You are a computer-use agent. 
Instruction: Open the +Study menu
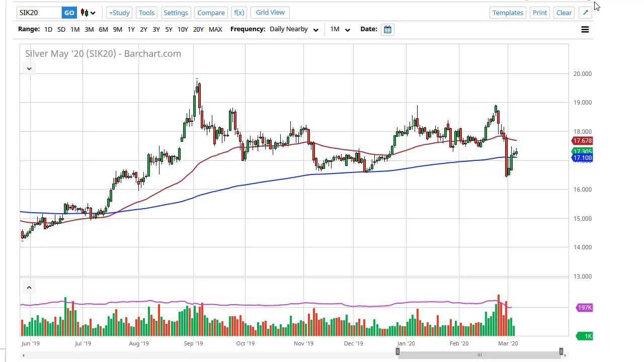[119, 13]
